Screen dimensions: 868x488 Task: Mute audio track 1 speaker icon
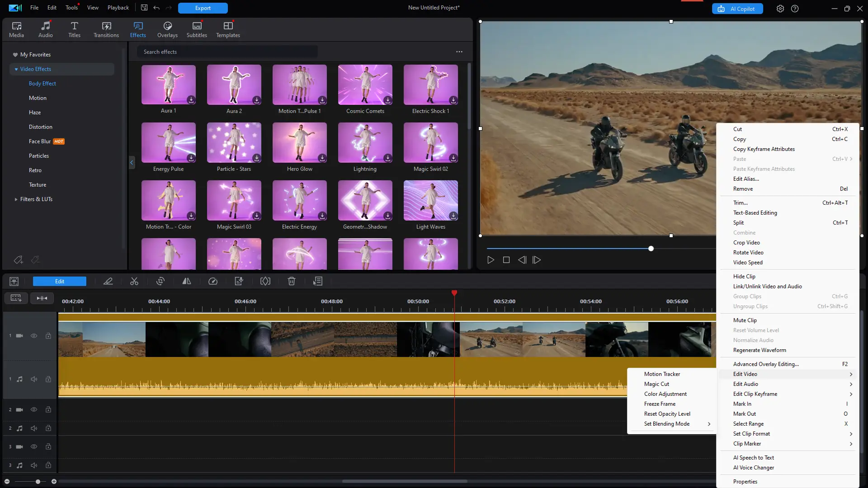click(34, 379)
